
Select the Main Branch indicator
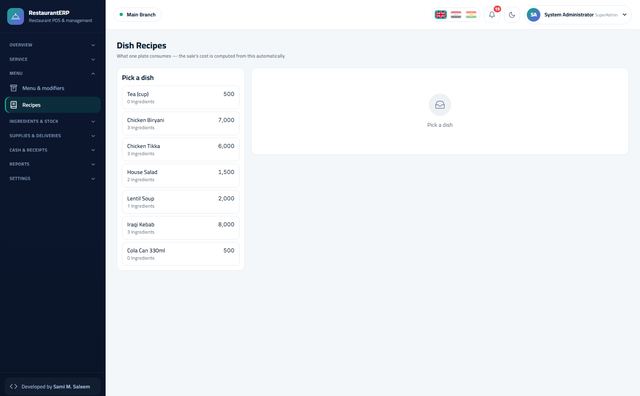click(138, 15)
